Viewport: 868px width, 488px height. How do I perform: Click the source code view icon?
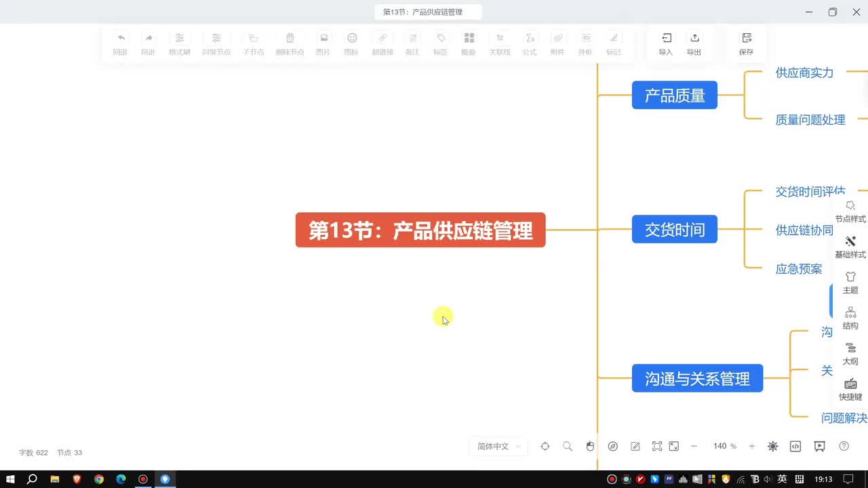pos(796,446)
